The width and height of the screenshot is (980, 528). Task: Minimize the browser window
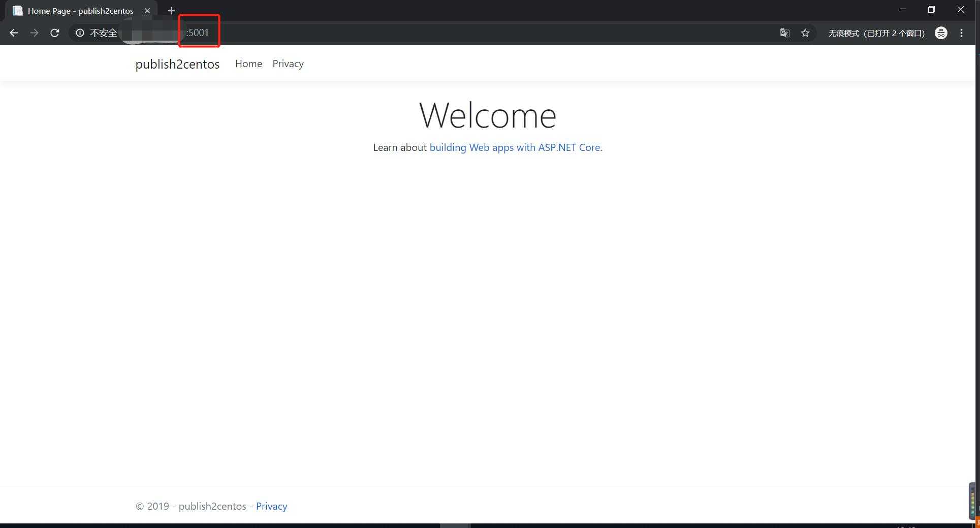point(903,10)
